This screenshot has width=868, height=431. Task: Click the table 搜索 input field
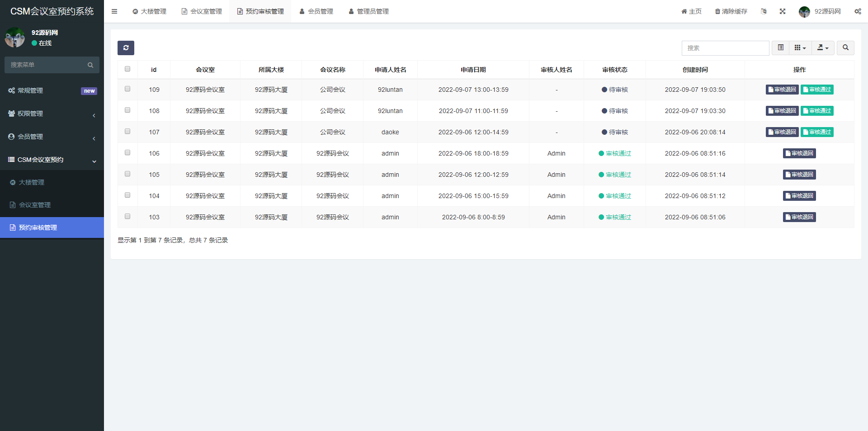click(x=725, y=48)
